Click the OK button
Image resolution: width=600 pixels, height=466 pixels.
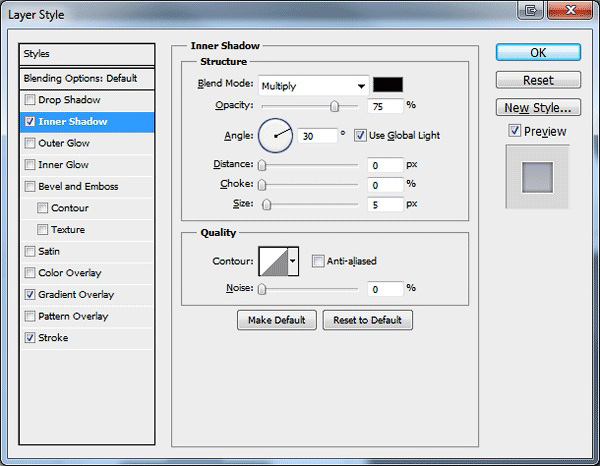click(538, 52)
